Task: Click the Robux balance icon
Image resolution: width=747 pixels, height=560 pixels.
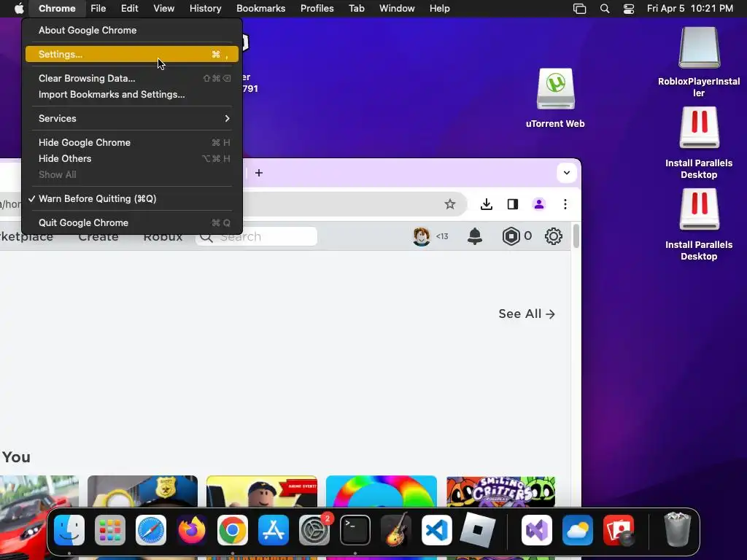Action: 511,236
